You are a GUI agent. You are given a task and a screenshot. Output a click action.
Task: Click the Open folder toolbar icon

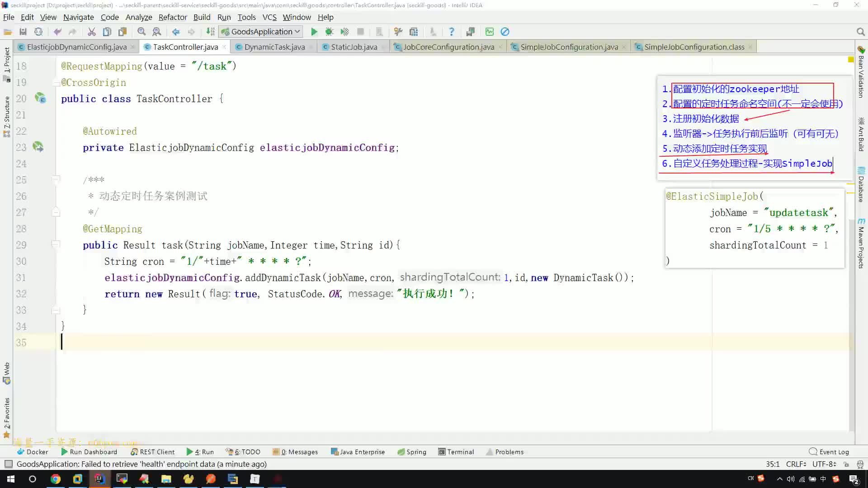(x=8, y=32)
